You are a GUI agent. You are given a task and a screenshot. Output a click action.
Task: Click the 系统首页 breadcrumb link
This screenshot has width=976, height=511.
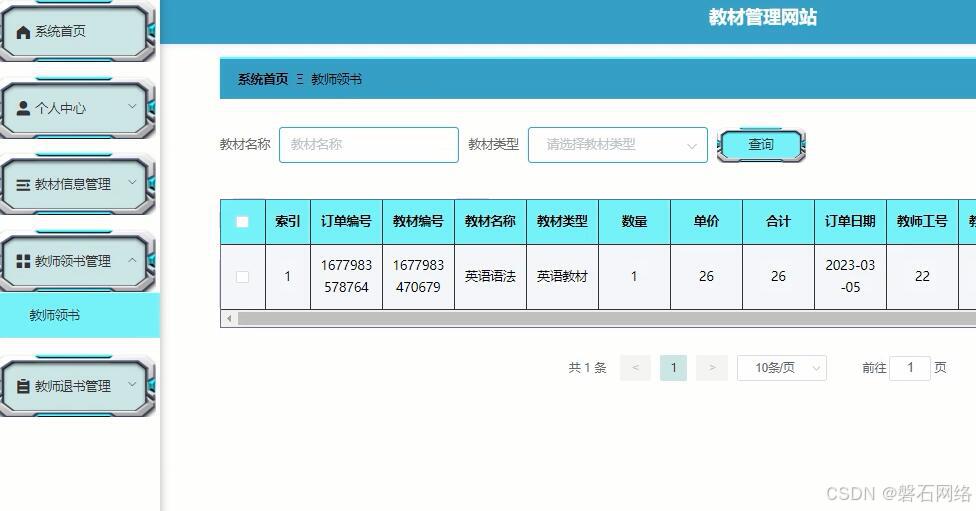(263, 79)
